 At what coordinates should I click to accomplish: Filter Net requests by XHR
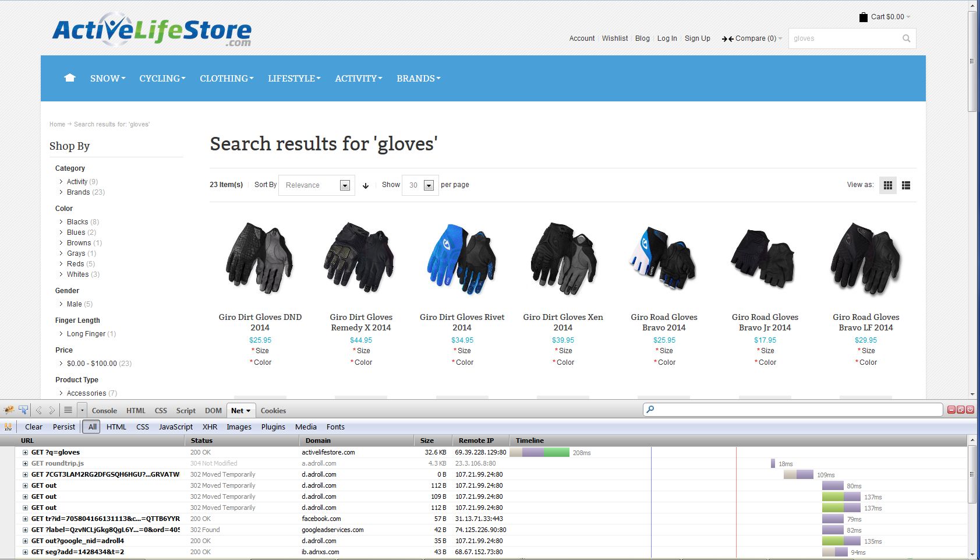pyautogui.click(x=210, y=427)
